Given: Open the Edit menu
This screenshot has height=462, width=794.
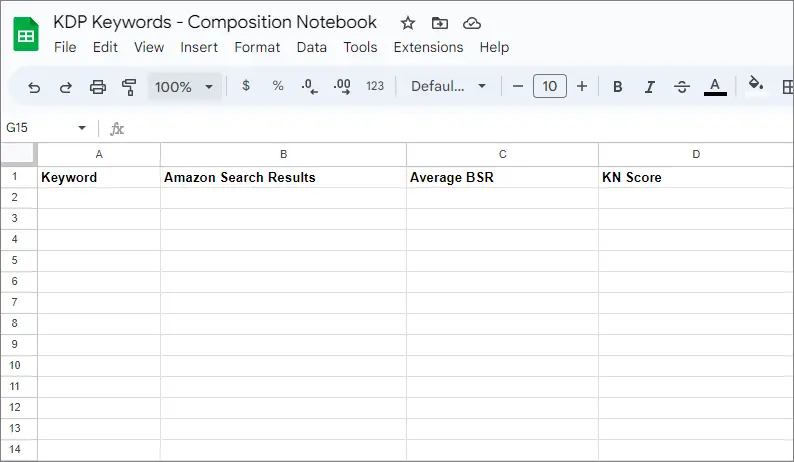Looking at the screenshot, I should click(x=105, y=47).
